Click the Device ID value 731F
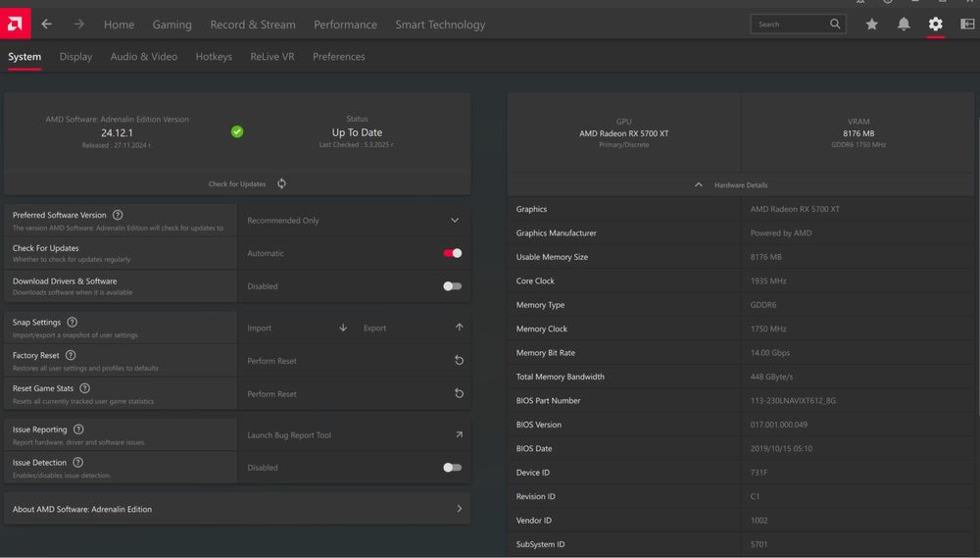Viewport: 980px width, 558px height. point(759,473)
